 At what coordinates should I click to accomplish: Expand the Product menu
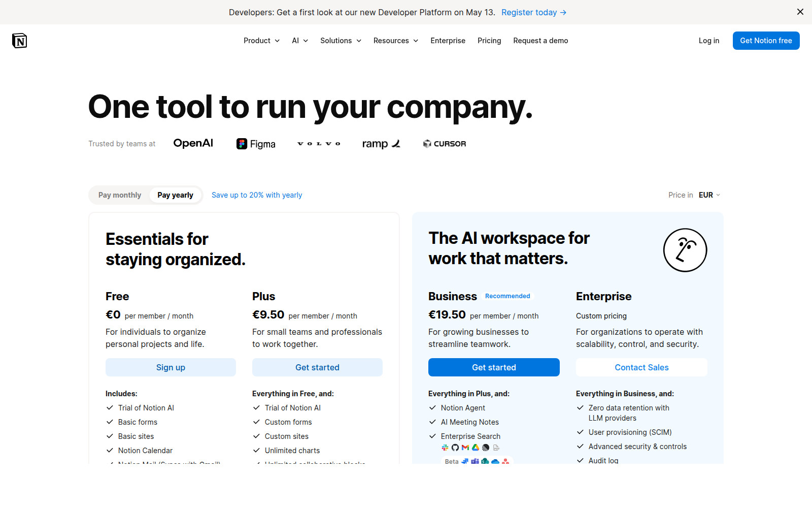[261, 41]
